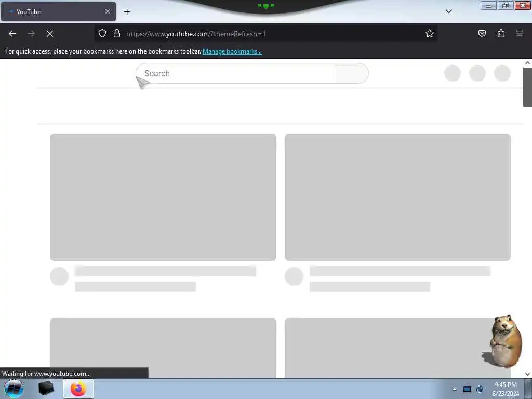This screenshot has height=399, width=532.
Task: Click the YouTube Search field
Action: tap(236, 73)
